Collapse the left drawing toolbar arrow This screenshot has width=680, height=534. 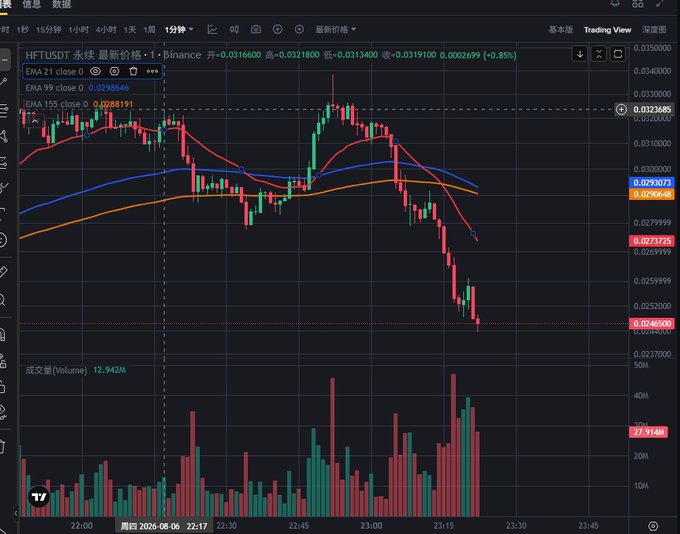(16, 513)
